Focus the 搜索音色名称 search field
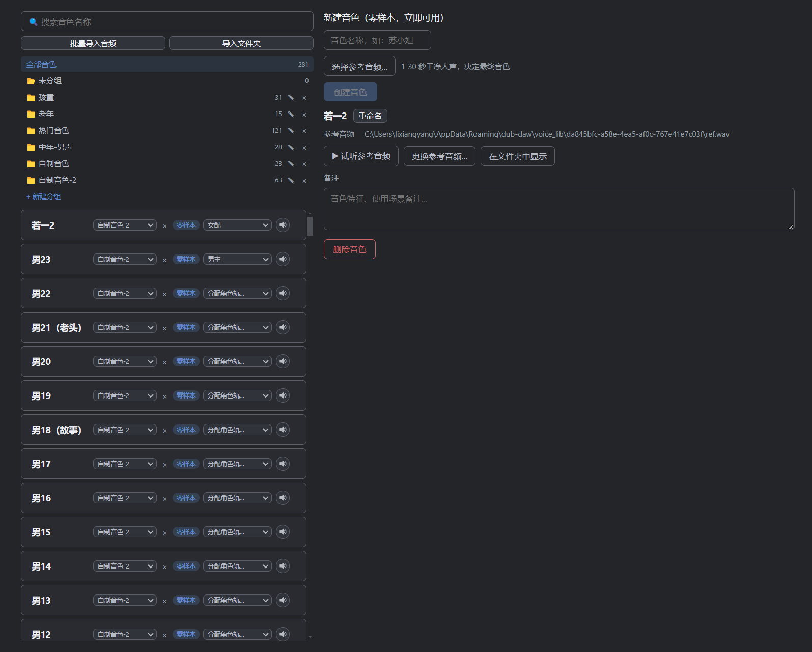Viewport: 812px width, 652px height. (x=167, y=21)
